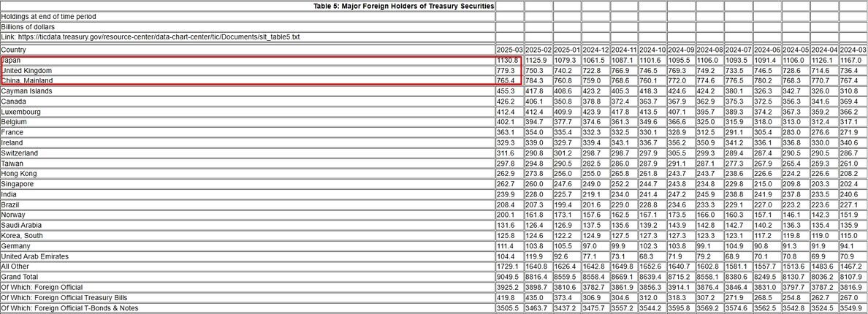Select Ireland's 2024-09 value 356.2
The image size is (868, 314).
coord(681,142)
